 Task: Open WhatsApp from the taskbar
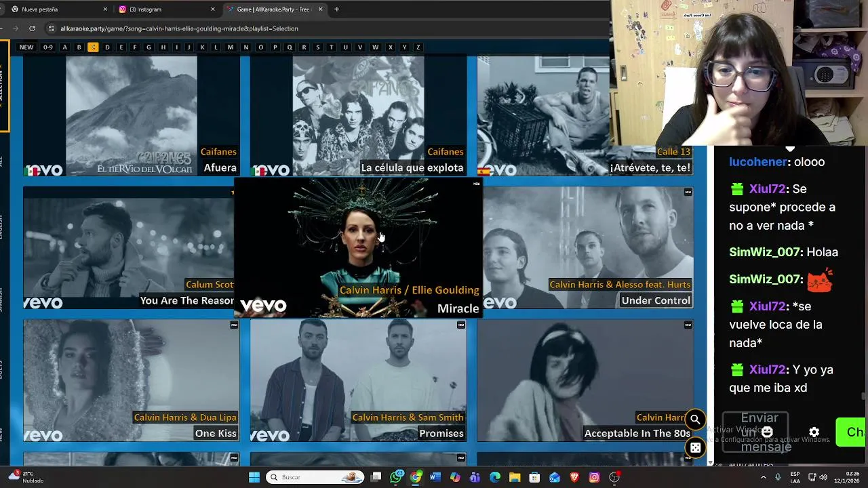(x=396, y=477)
